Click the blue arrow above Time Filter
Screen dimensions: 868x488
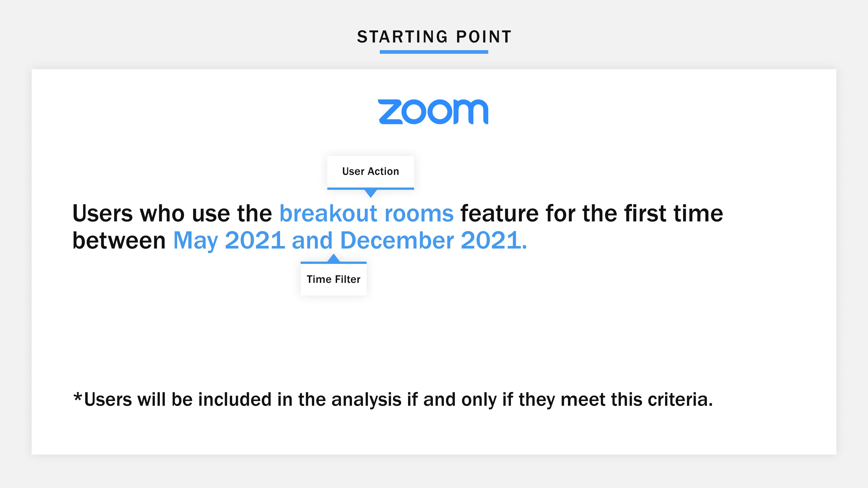click(x=334, y=258)
